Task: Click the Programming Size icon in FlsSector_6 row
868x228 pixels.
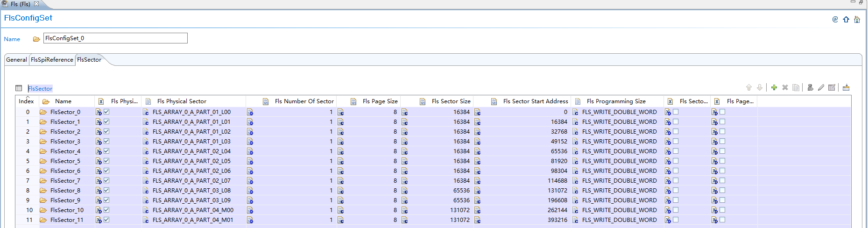Action: pos(575,171)
